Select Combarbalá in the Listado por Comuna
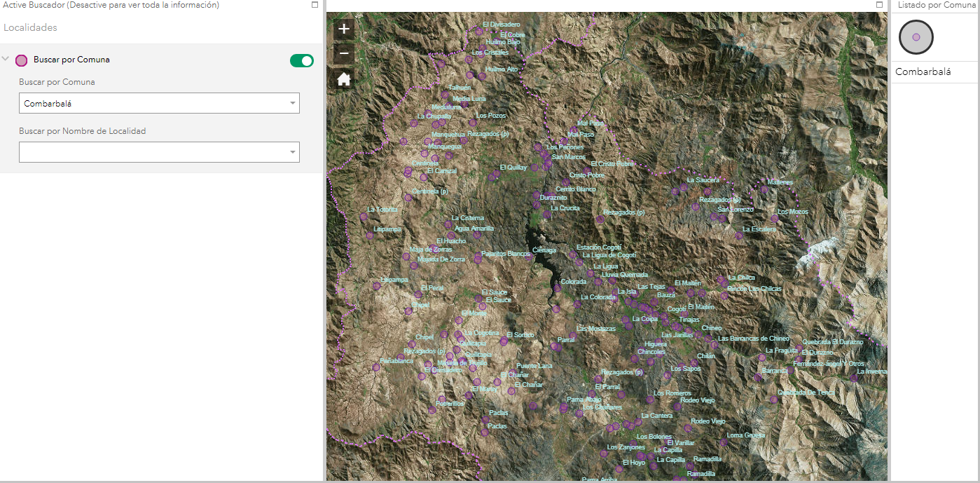 click(x=923, y=72)
